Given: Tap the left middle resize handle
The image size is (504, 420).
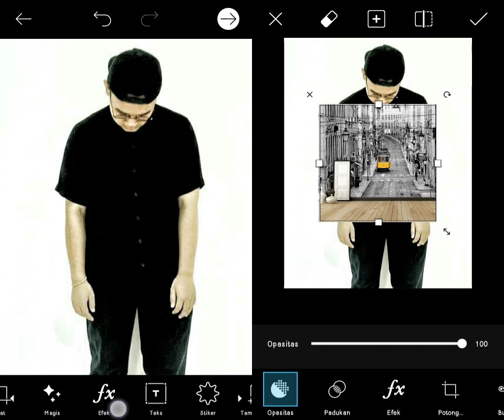Looking at the screenshot, I should tap(319, 163).
